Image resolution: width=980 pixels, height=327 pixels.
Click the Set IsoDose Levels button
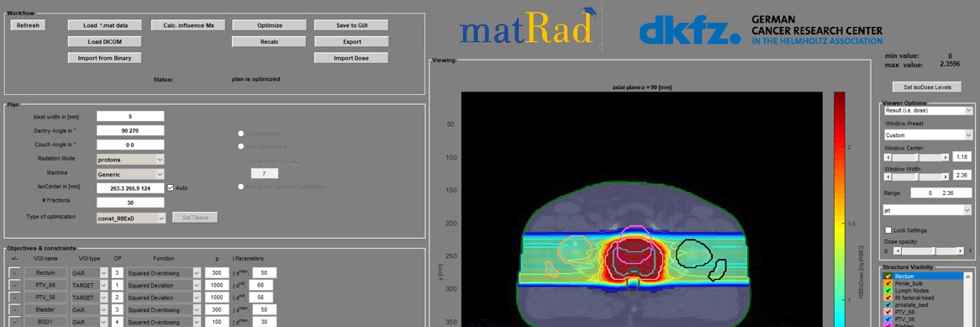927,87
